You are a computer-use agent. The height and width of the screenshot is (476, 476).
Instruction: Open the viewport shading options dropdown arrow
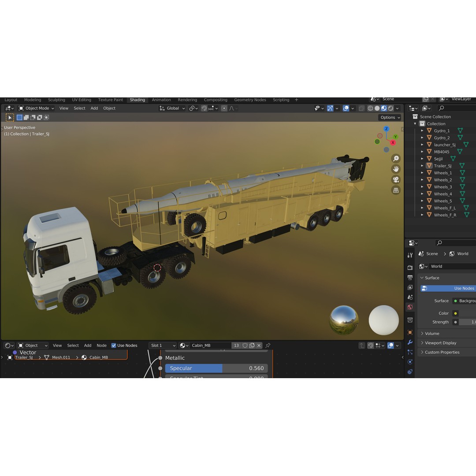click(398, 108)
